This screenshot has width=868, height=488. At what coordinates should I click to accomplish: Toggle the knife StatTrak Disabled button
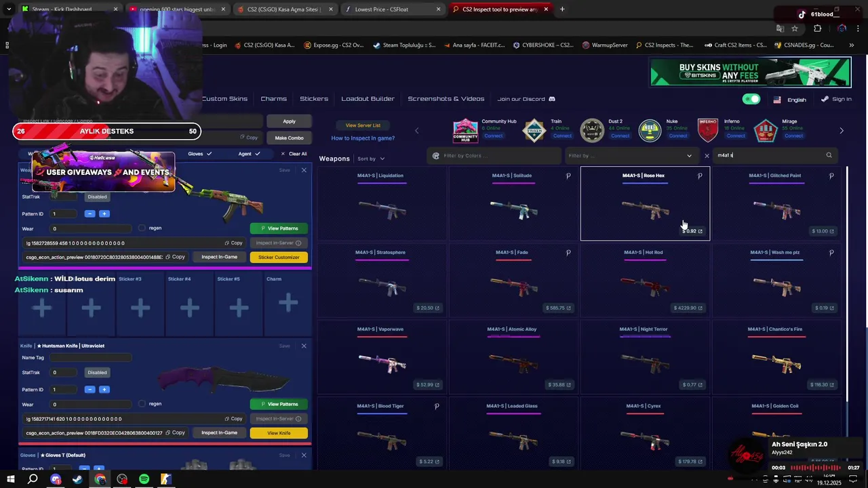(97, 372)
